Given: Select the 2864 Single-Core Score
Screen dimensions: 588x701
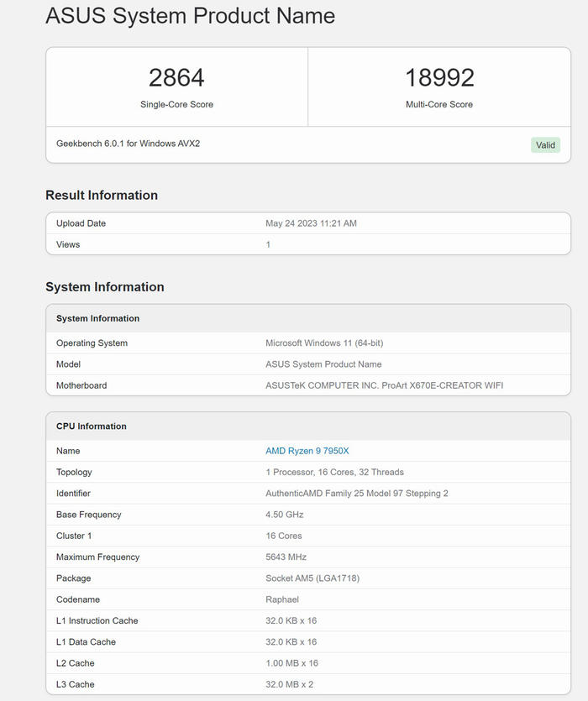Looking at the screenshot, I should pyautogui.click(x=176, y=78).
